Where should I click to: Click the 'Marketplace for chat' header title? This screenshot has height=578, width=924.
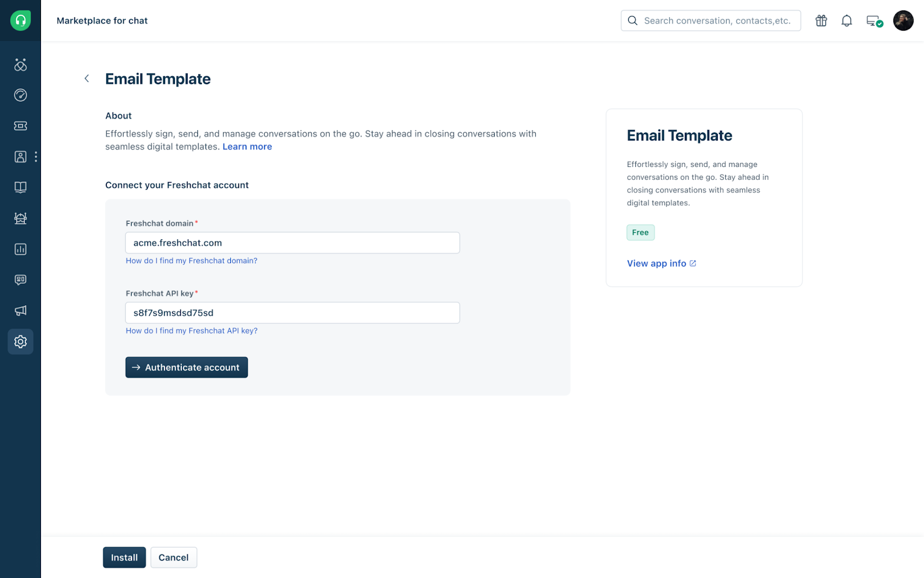[102, 21]
